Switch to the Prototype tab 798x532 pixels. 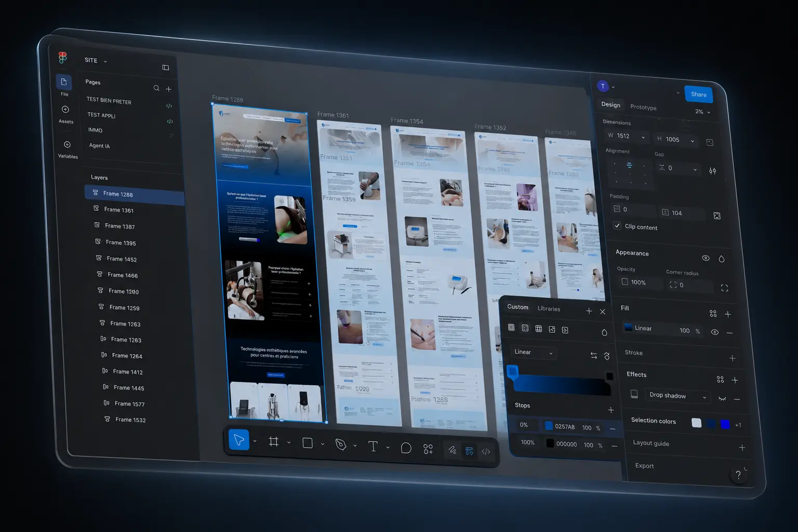643,107
